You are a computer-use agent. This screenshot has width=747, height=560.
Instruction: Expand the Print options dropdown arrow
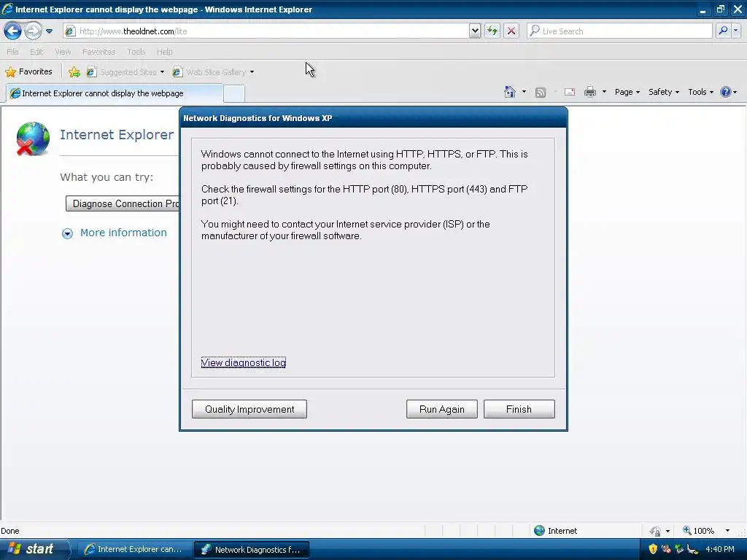coord(604,92)
